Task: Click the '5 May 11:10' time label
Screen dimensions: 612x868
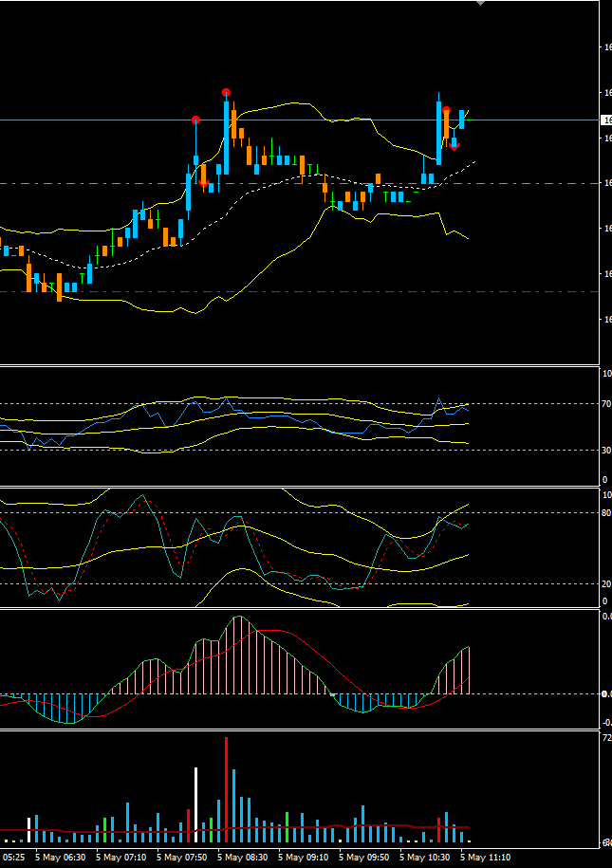Action: pyautogui.click(x=486, y=858)
